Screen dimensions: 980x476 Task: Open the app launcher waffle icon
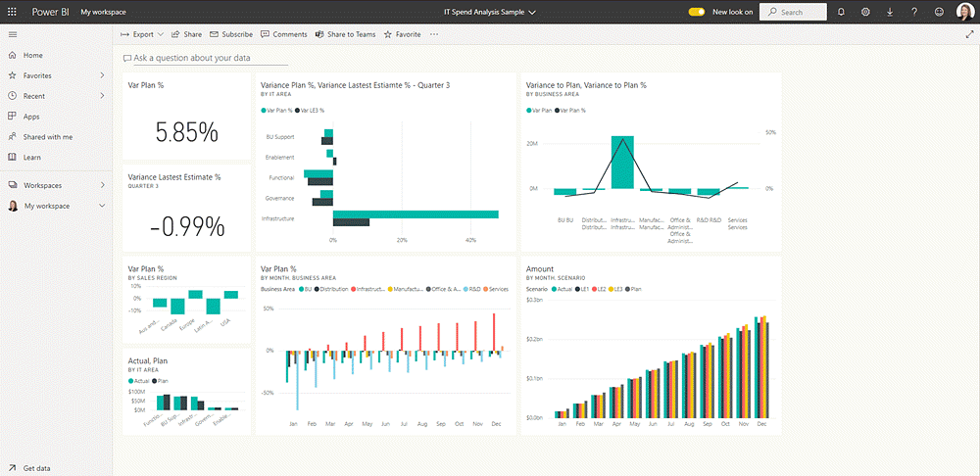click(x=13, y=12)
